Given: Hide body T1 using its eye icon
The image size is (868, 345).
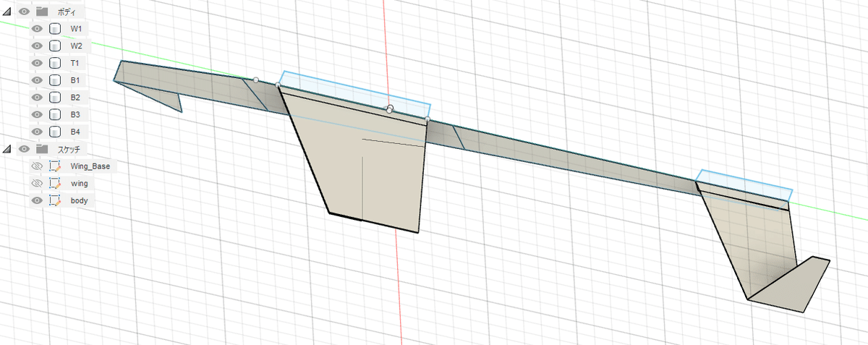Looking at the screenshot, I should 38,63.
